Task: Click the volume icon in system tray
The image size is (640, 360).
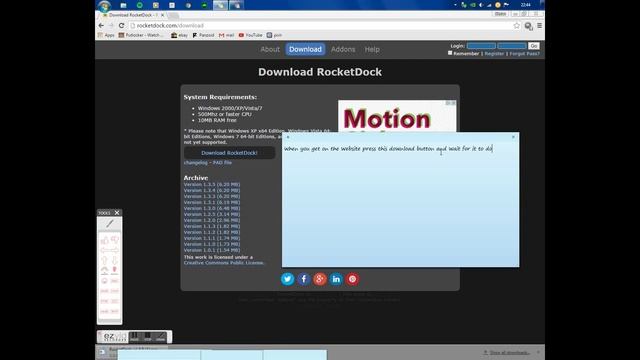Action: pos(481,5)
